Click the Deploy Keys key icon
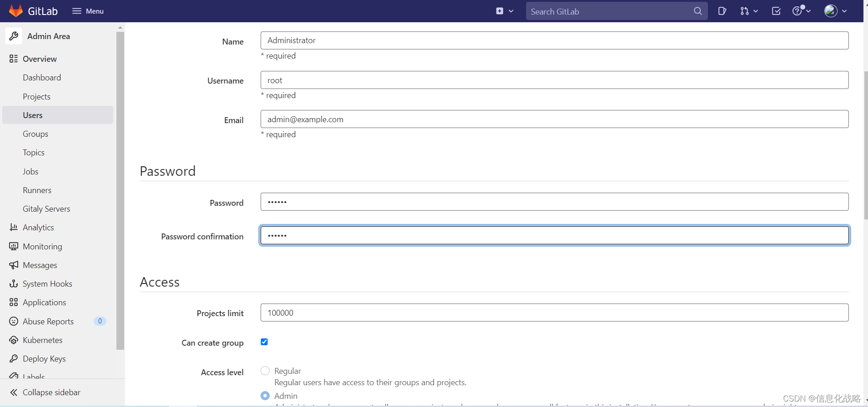 click(14, 358)
